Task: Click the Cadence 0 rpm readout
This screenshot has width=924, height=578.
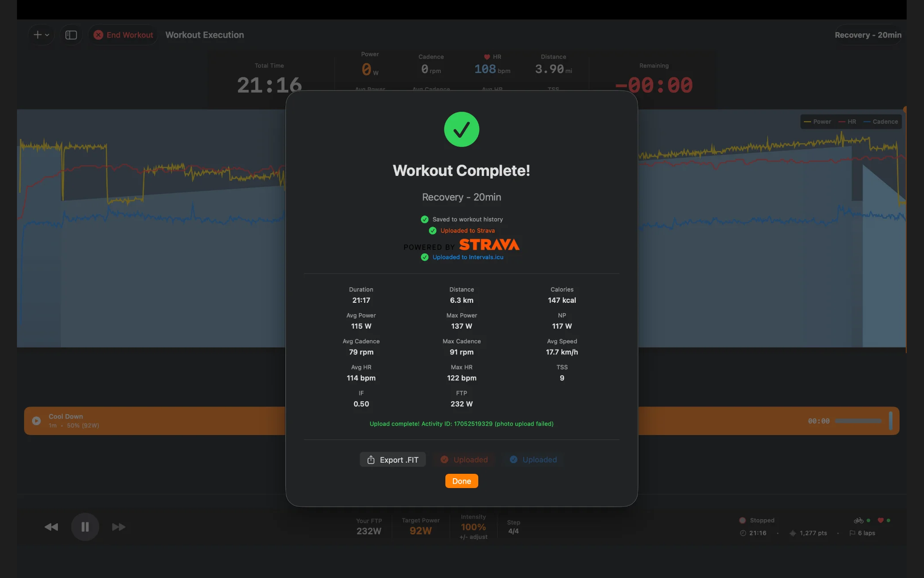Action: point(431,69)
